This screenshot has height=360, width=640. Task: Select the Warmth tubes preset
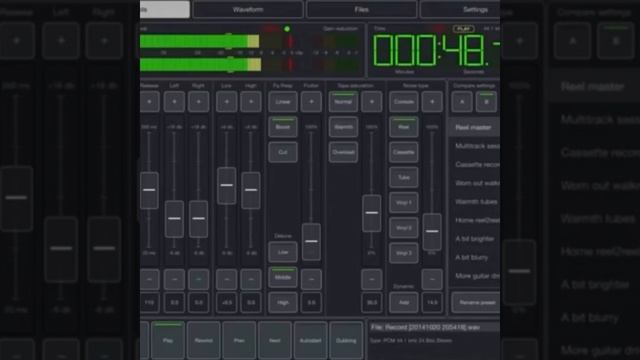pos(474,202)
